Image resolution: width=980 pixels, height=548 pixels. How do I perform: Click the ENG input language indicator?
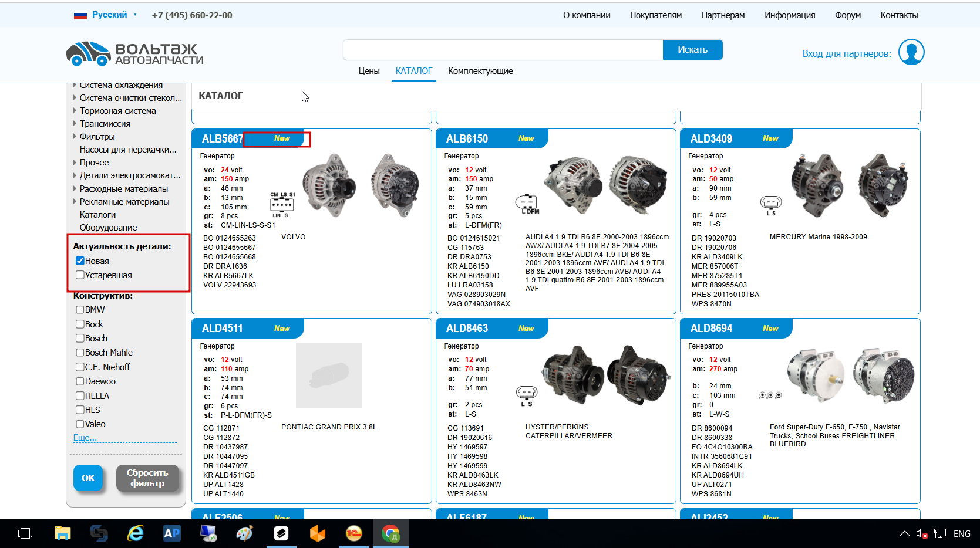(962, 533)
